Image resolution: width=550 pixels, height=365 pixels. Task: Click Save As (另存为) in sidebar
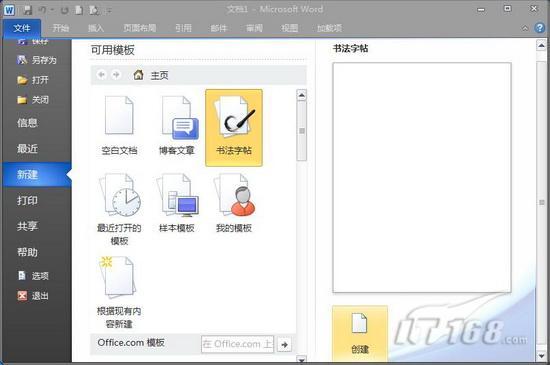[36, 60]
